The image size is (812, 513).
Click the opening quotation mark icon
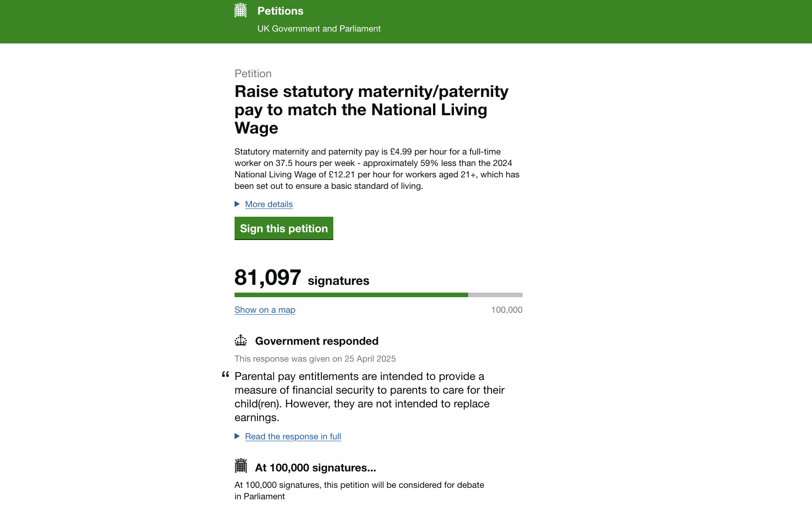click(x=225, y=374)
